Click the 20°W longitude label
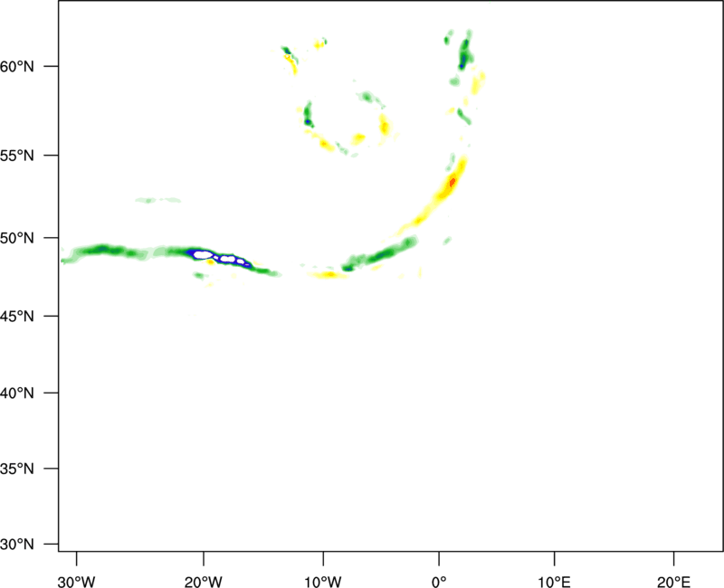This screenshot has width=724, height=588. (203, 582)
